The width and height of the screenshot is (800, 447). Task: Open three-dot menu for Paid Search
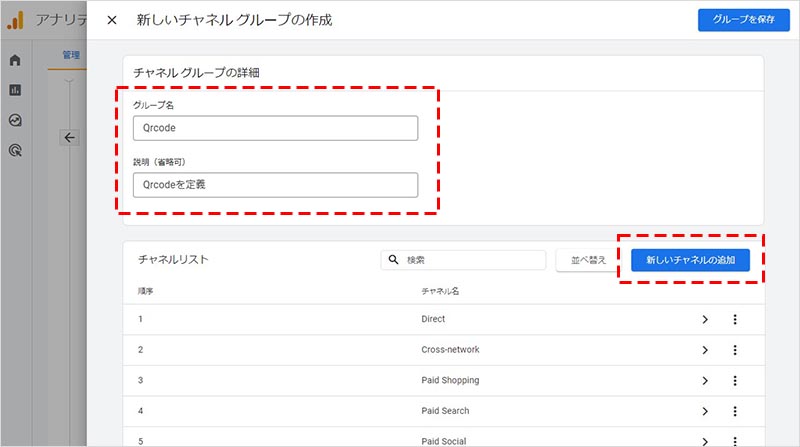[735, 411]
